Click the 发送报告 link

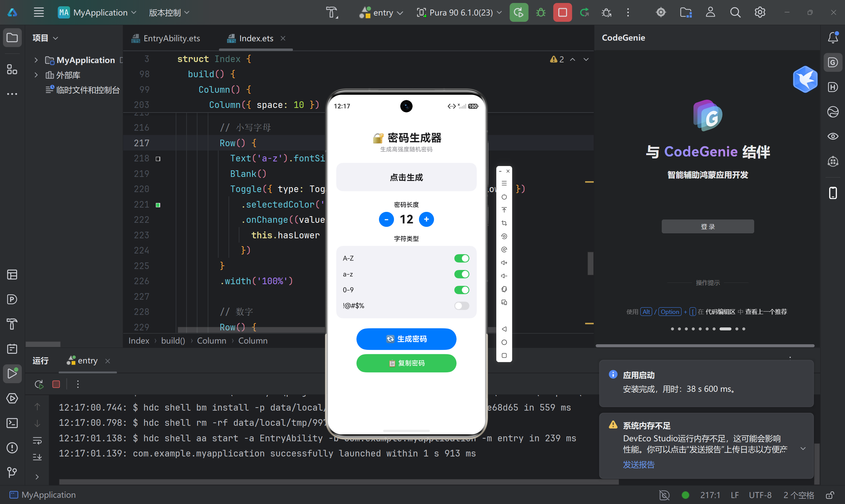point(638,465)
